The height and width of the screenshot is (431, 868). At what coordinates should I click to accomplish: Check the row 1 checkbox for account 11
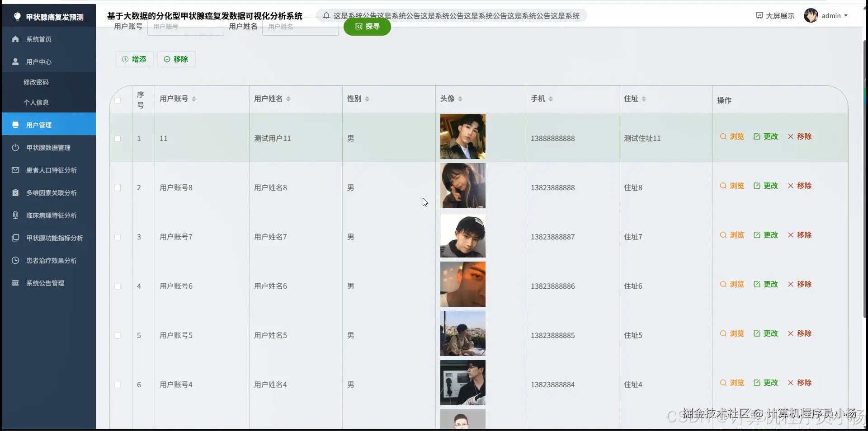[118, 139]
